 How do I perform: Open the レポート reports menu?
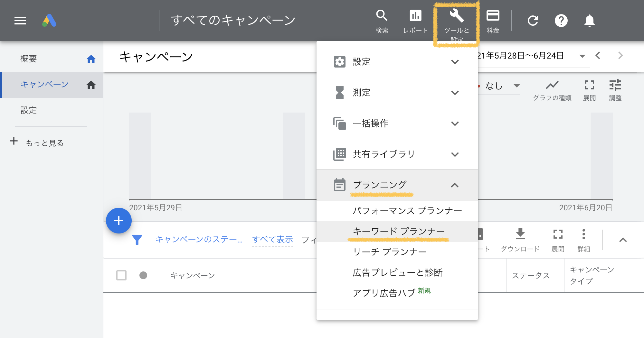[x=415, y=21]
